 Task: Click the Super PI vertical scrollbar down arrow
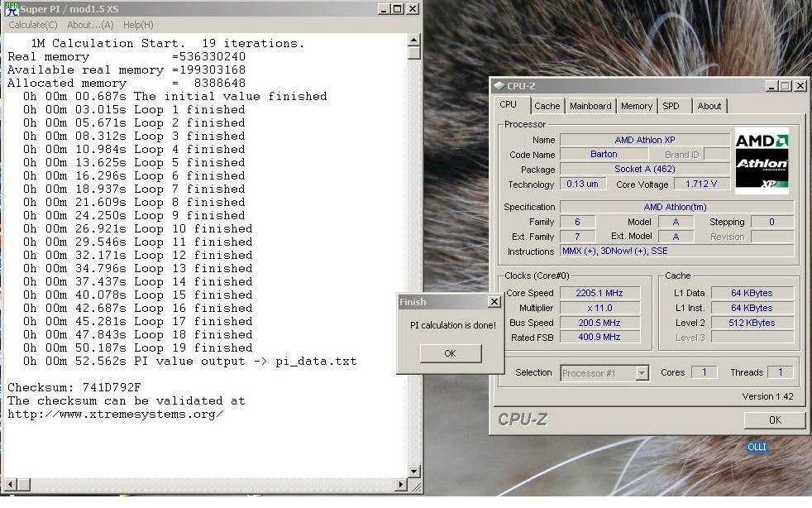[413, 472]
